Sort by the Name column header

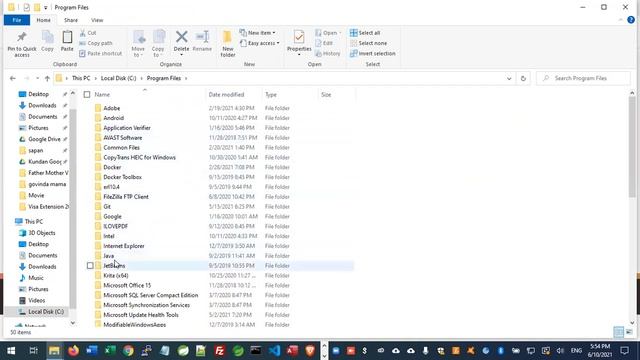[102, 95]
